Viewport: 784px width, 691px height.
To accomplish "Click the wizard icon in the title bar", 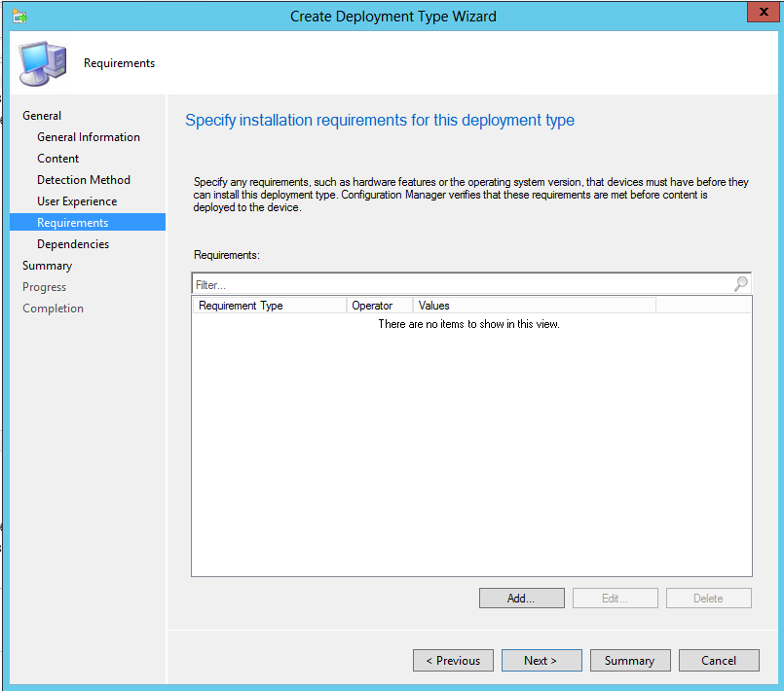I will coord(20,16).
